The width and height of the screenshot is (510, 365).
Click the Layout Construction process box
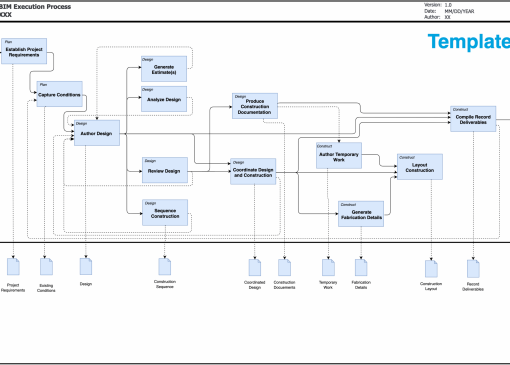420,167
